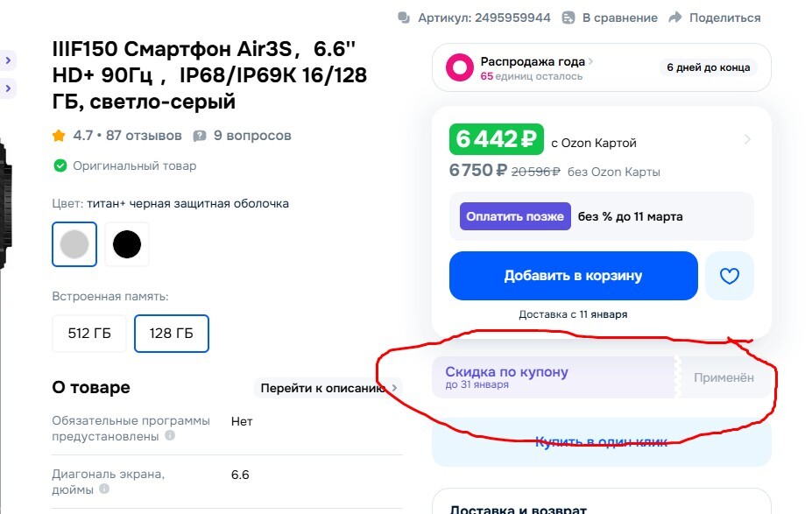Image resolution: width=812 pixels, height=514 pixels.
Task: Open Перейти к описанию section link
Action: tap(328, 388)
